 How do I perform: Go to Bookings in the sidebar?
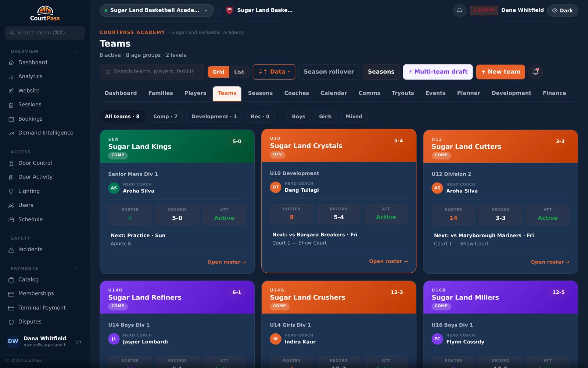[30, 119]
